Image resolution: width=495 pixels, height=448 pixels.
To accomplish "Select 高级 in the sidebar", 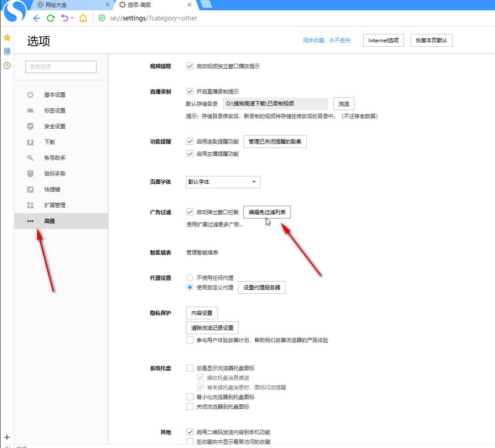I will tap(61, 221).
